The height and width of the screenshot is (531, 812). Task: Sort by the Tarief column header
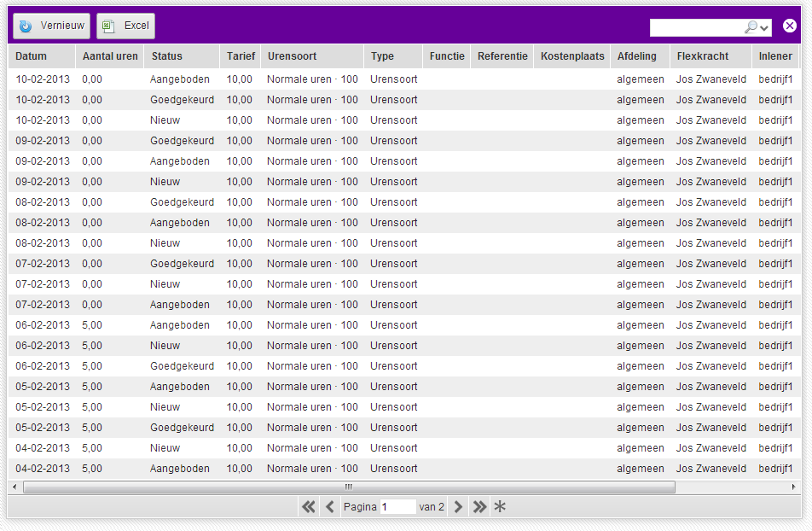(241, 56)
